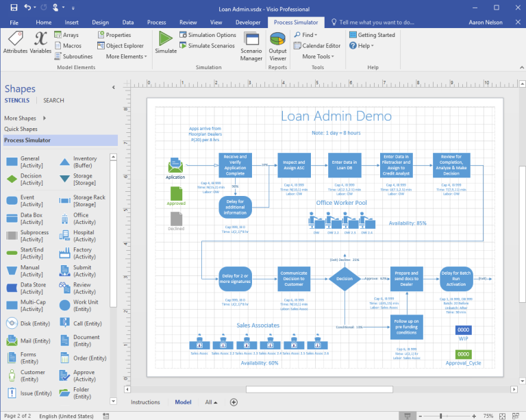The height and width of the screenshot is (420, 526).
Task: Select the Quick Shapes stencil
Action: tap(21, 129)
